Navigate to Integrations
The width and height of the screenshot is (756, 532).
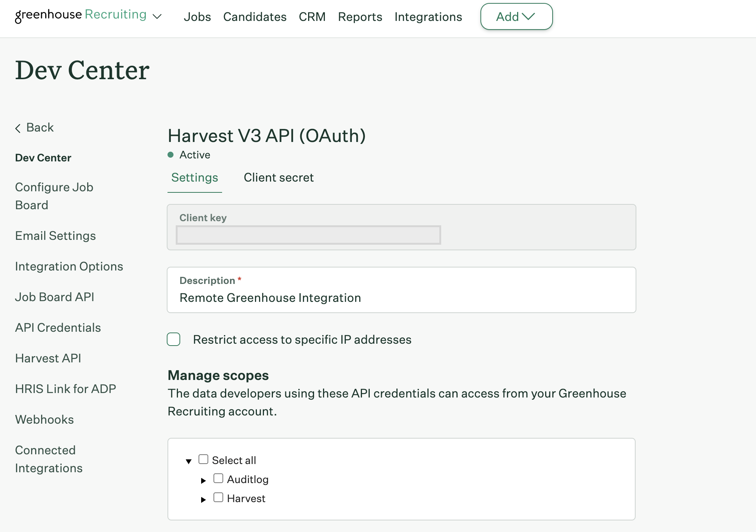[x=428, y=17]
